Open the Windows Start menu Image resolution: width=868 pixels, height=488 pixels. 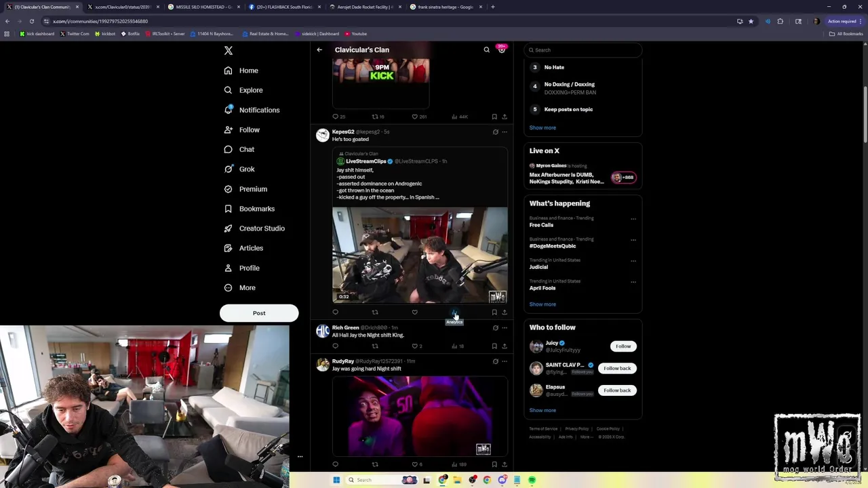coord(336,480)
